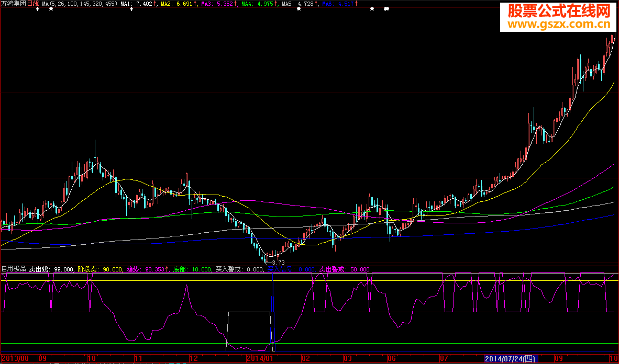This screenshot has width=619, height=364.
Task: Select the green MA4 4.975 legend
Action: (258, 4)
